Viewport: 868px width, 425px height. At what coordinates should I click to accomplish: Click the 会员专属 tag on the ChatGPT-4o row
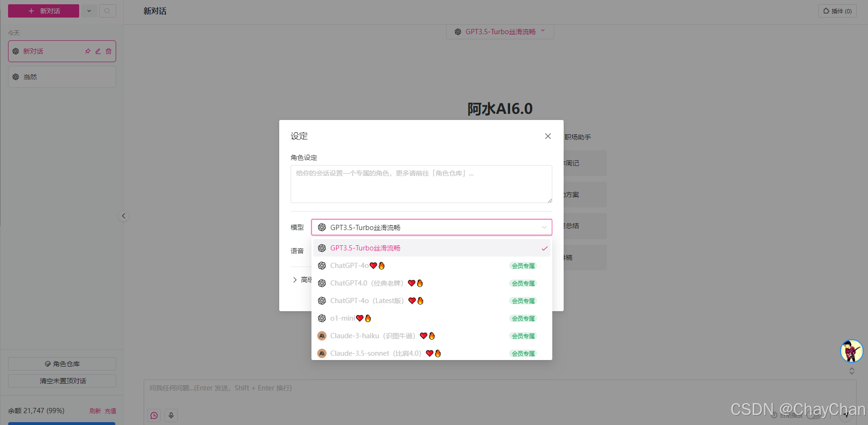tap(523, 266)
